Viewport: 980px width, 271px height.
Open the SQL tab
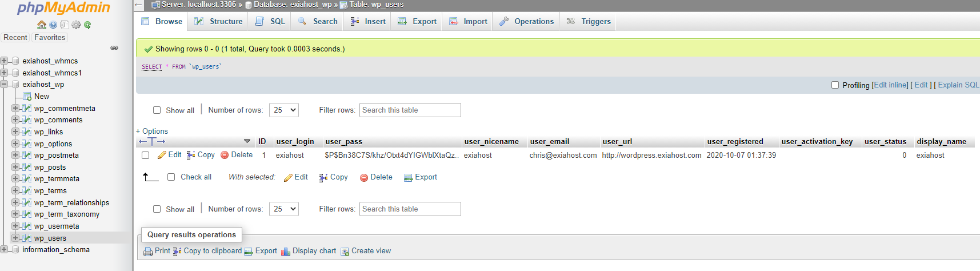pyautogui.click(x=270, y=21)
